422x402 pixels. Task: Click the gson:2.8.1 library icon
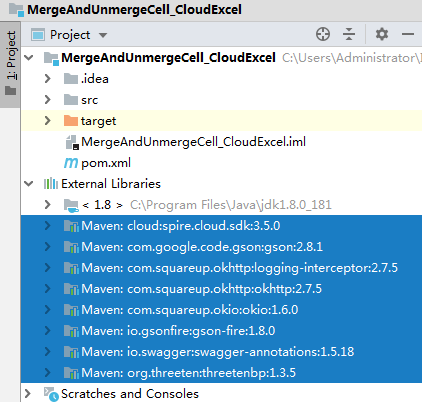pyautogui.click(x=71, y=247)
